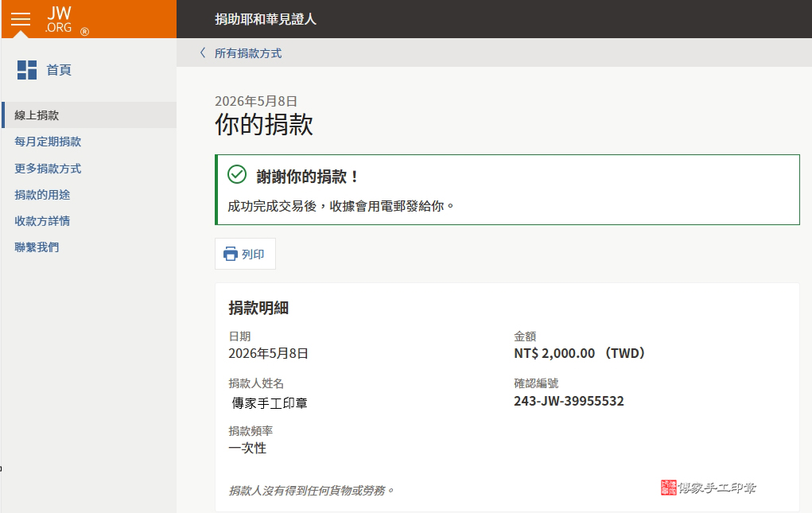
Task: Open 收款方詳情 sidebar item
Action: click(x=42, y=221)
